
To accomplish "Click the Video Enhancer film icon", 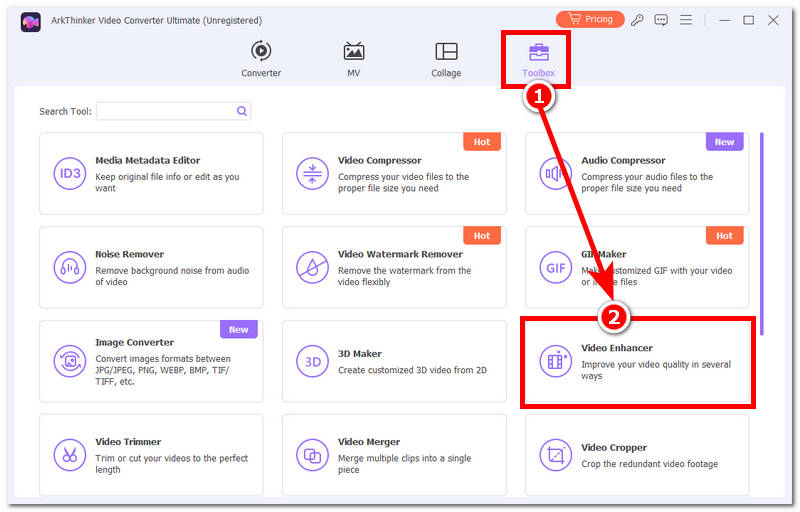I will [x=555, y=361].
